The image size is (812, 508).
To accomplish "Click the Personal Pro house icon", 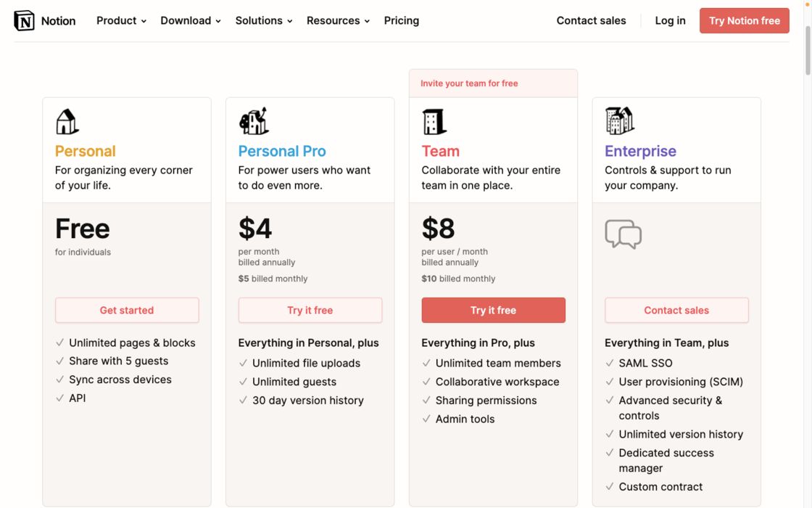I will 254,121.
